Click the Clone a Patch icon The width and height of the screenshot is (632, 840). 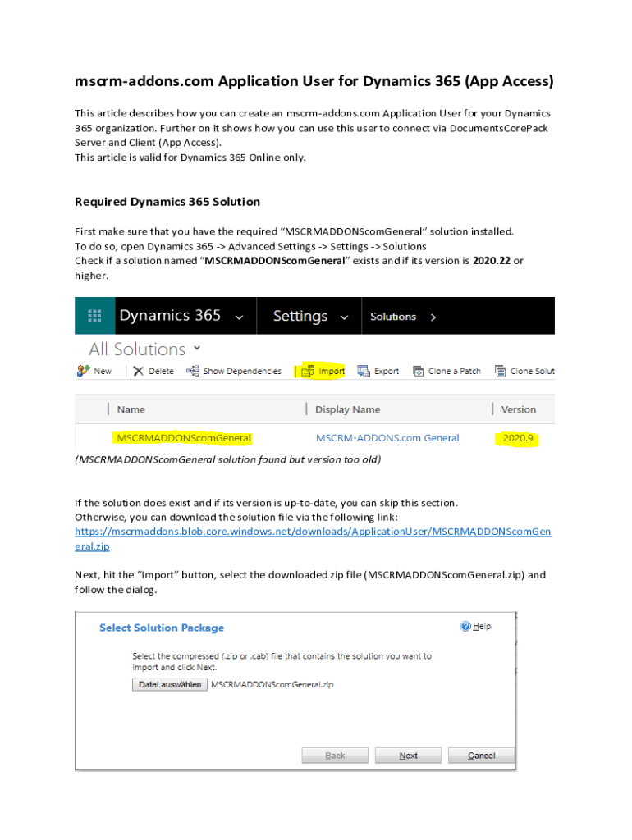click(418, 371)
